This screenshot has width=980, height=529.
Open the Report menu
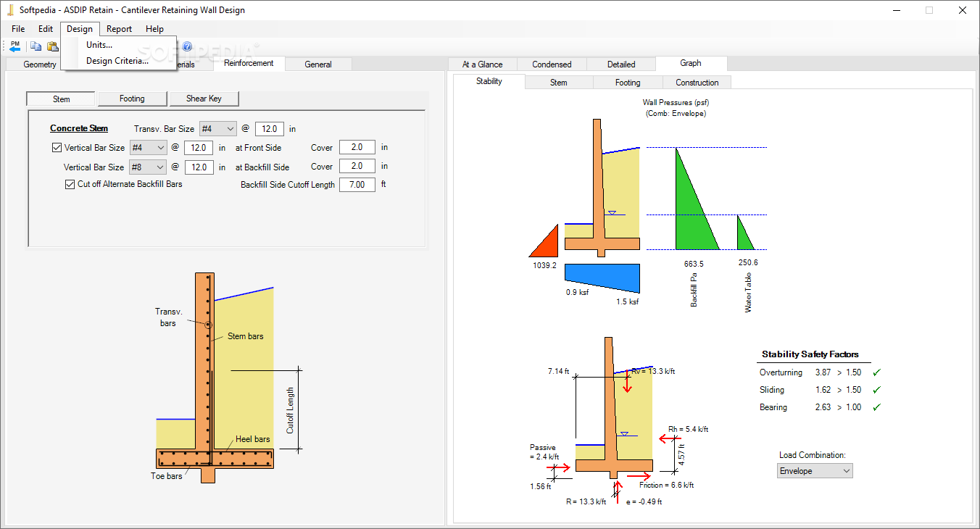tap(119, 29)
